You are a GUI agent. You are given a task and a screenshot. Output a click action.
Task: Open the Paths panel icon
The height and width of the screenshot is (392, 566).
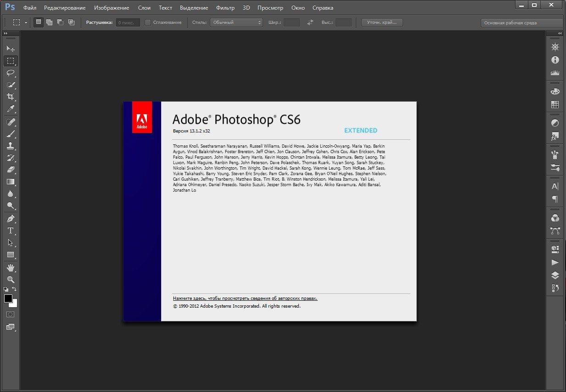555,231
